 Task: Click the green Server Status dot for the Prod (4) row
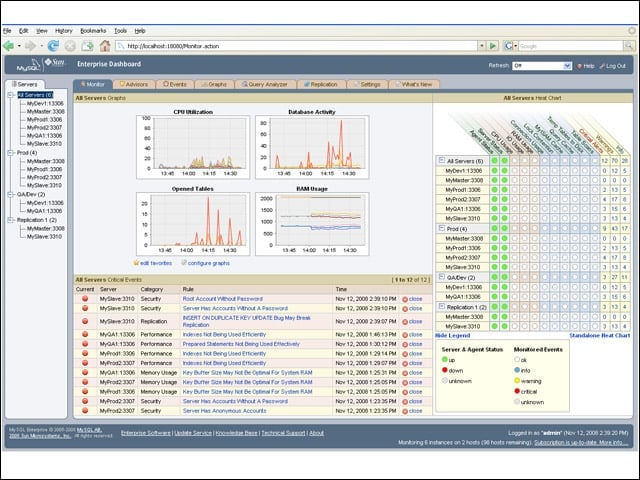[x=504, y=229]
